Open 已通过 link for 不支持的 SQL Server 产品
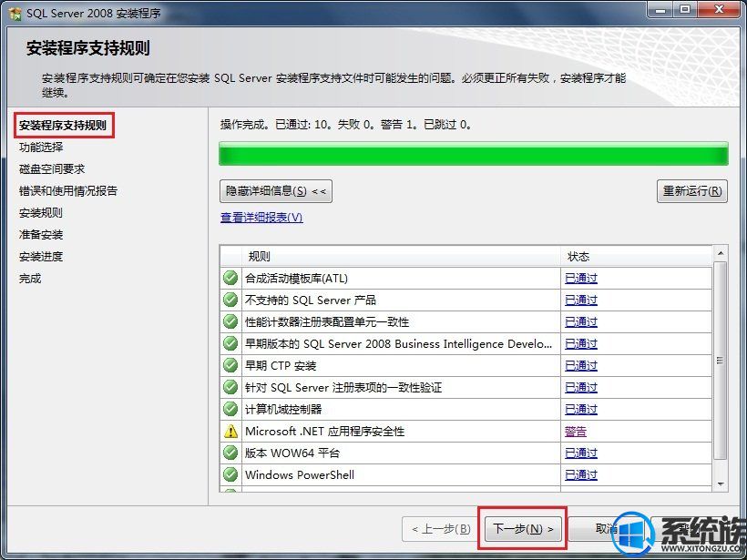Image resolution: width=747 pixels, height=560 pixels. coord(580,300)
